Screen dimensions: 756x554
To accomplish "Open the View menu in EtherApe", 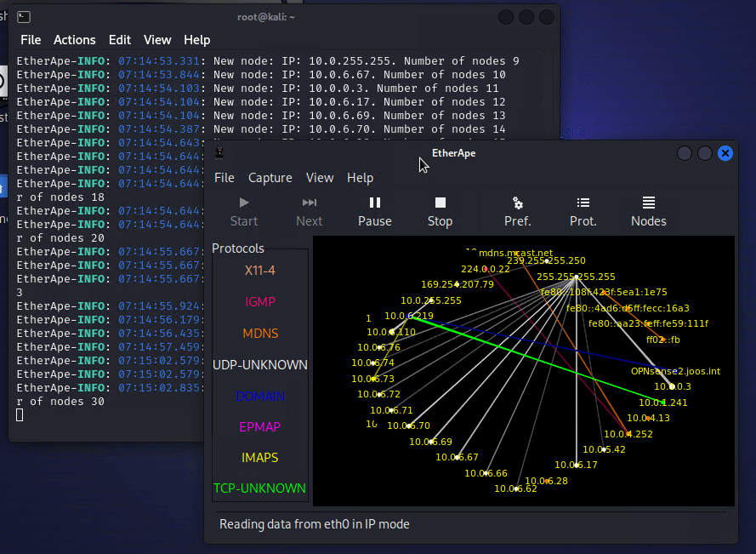I will point(320,178).
